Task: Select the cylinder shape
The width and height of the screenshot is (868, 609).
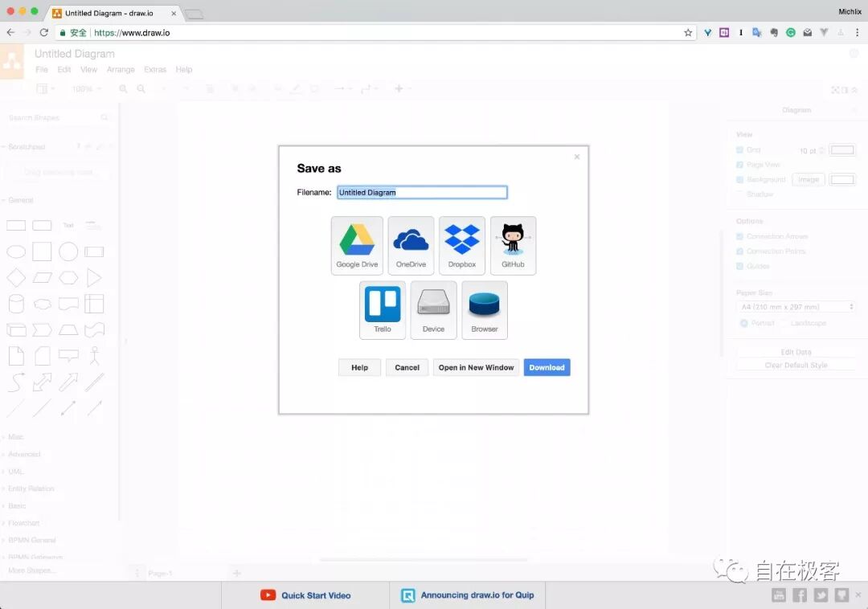Action: (16, 304)
